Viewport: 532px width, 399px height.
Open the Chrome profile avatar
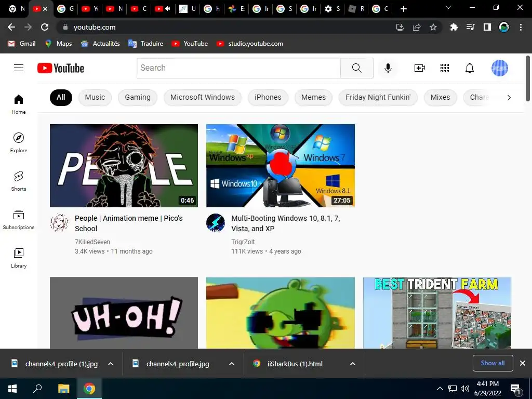pyautogui.click(x=504, y=27)
